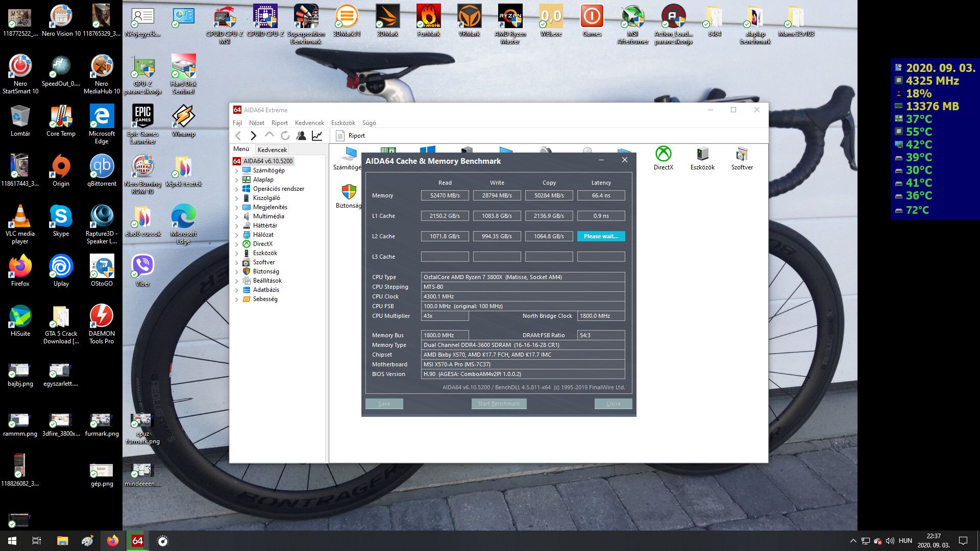Viewport: 980px width, 551px height.
Task: Open the Riport toolbar button
Action: pyautogui.click(x=350, y=136)
